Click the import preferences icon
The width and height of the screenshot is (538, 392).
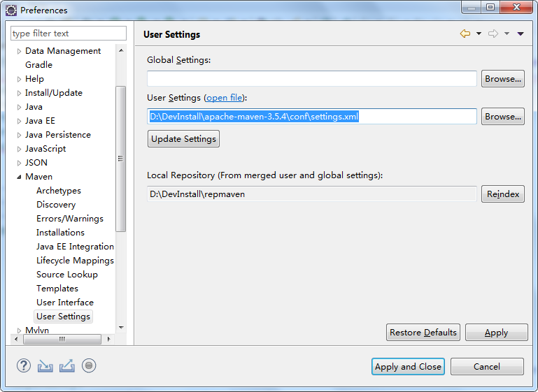coord(45,366)
